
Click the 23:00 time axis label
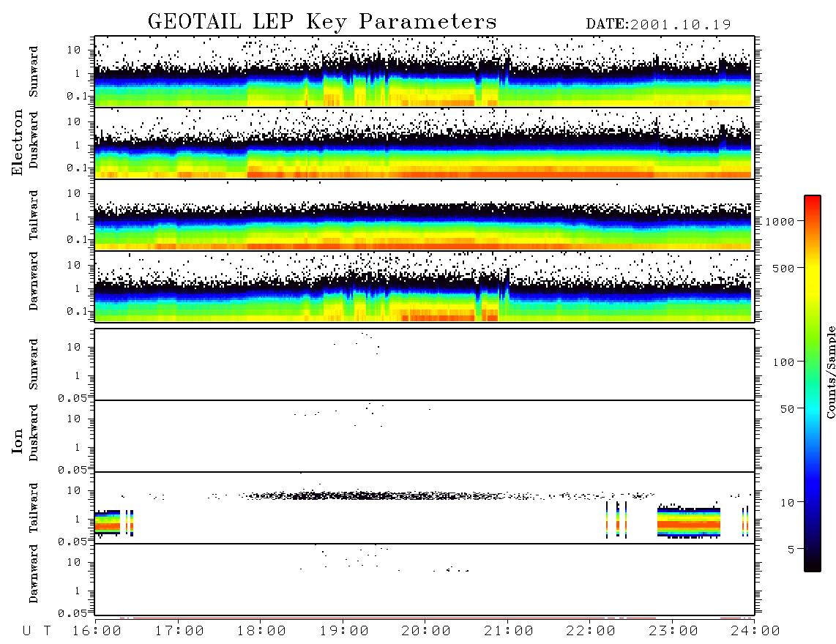[x=673, y=632]
